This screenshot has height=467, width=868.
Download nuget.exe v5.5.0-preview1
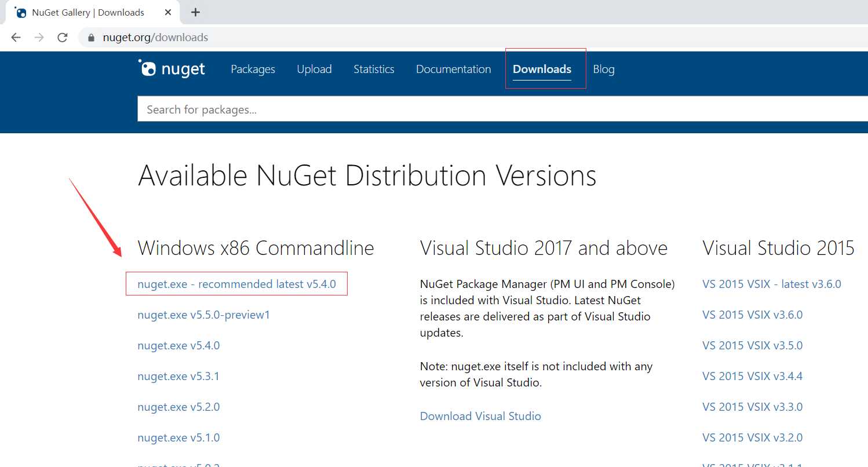(203, 315)
